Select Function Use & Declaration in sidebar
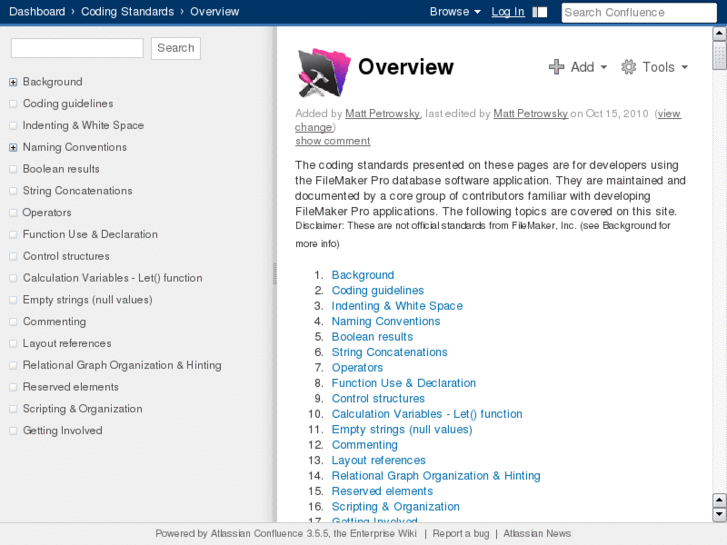The width and height of the screenshot is (727, 545). tap(90, 235)
